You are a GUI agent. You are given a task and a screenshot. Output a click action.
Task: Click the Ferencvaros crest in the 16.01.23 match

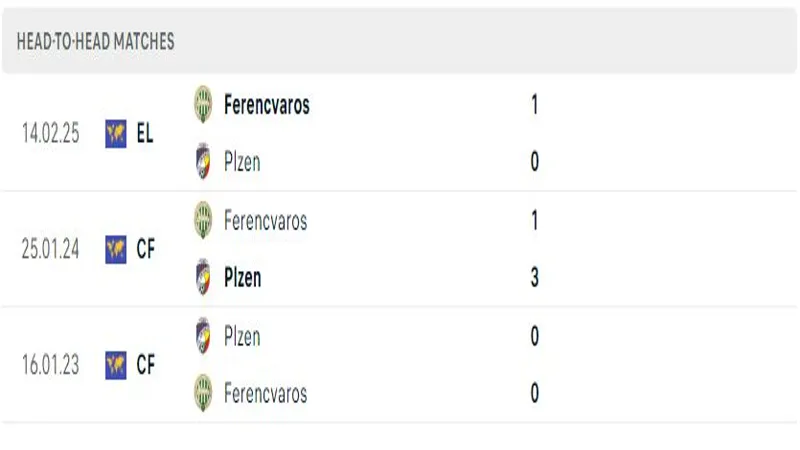(x=203, y=393)
